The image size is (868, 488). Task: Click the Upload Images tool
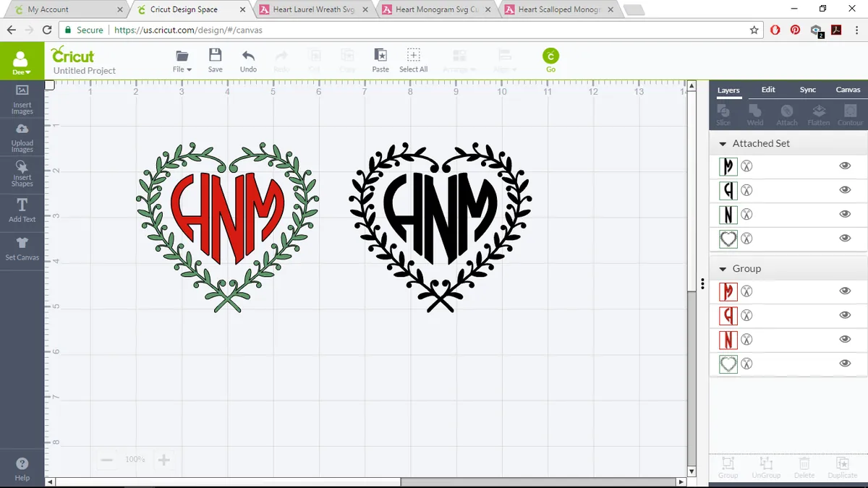22,137
